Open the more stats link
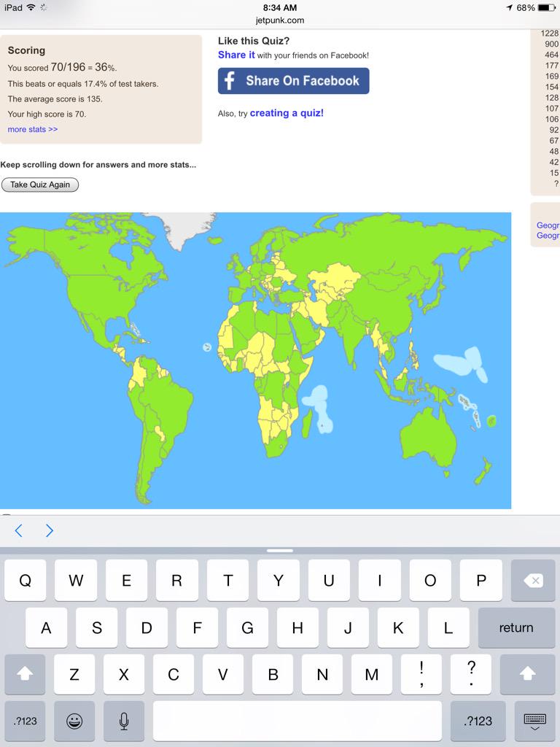The width and height of the screenshot is (560, 747). (32, 129)
